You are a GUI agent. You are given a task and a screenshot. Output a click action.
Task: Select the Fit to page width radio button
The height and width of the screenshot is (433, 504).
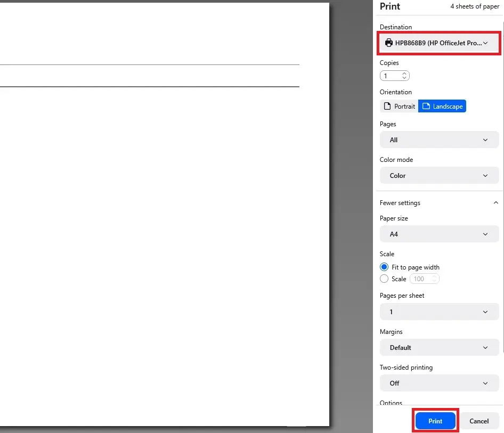click(384, 267)
